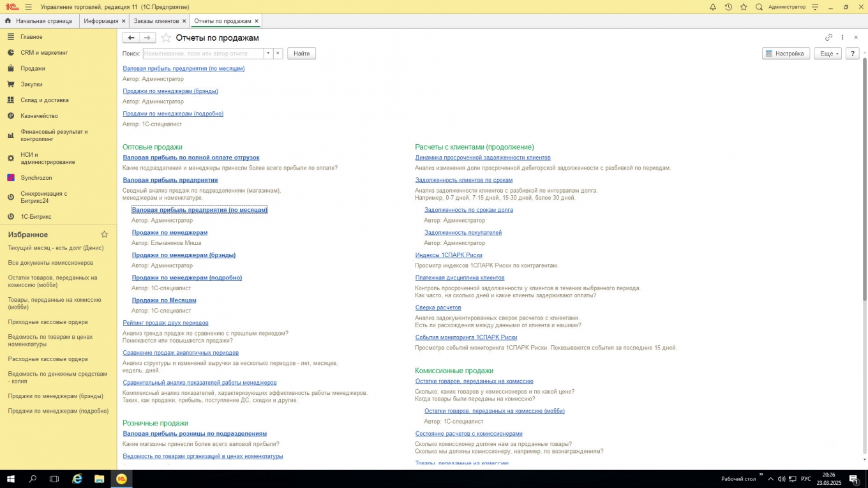Switch to Заказы клиентов tab
Viewport: 868px width, 488px height.
pos(156,21)
